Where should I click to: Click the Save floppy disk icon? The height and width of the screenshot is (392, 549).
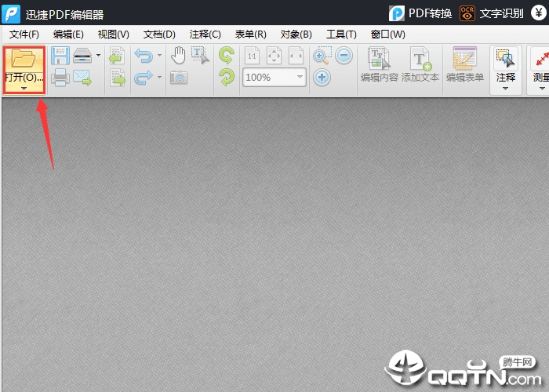click(x=60, y=56)
